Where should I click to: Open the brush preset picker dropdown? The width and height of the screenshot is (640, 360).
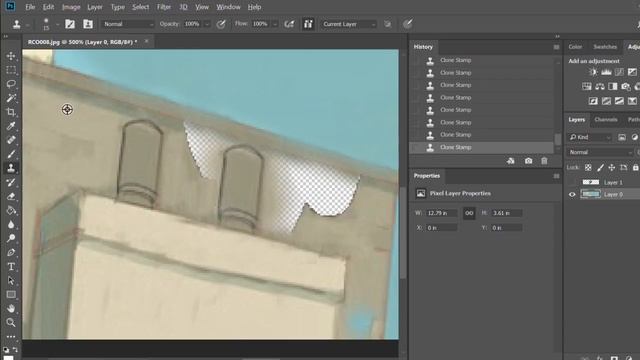tap(58, 24)
